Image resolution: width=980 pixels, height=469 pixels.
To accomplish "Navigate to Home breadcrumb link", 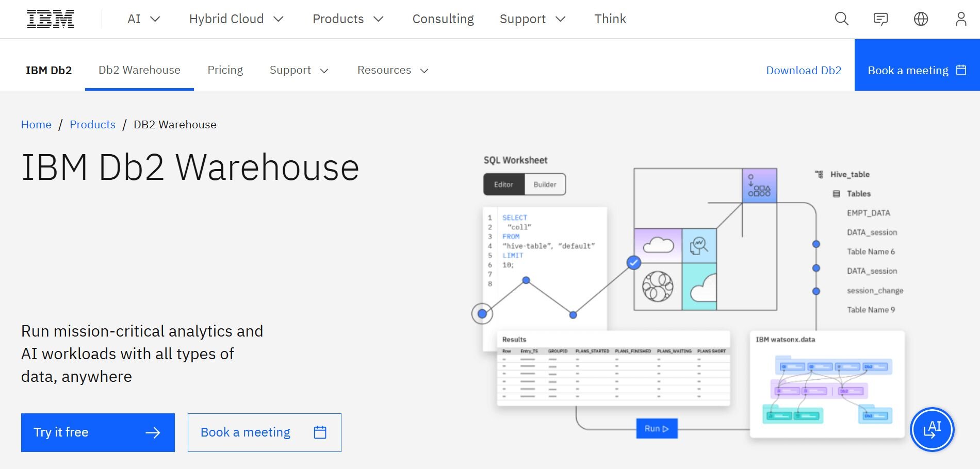I will [36, 125].
